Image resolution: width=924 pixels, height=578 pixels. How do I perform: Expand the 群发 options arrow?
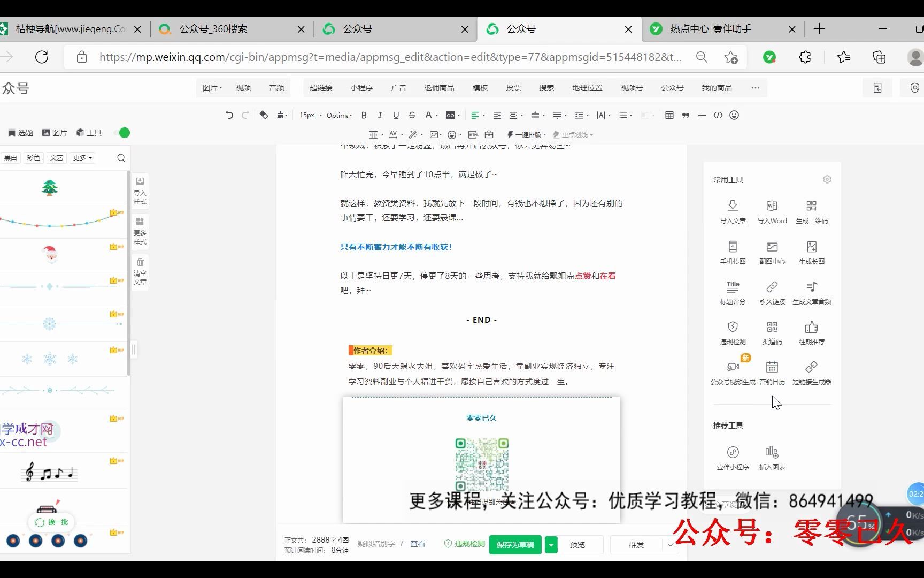[x=670, y=544]
